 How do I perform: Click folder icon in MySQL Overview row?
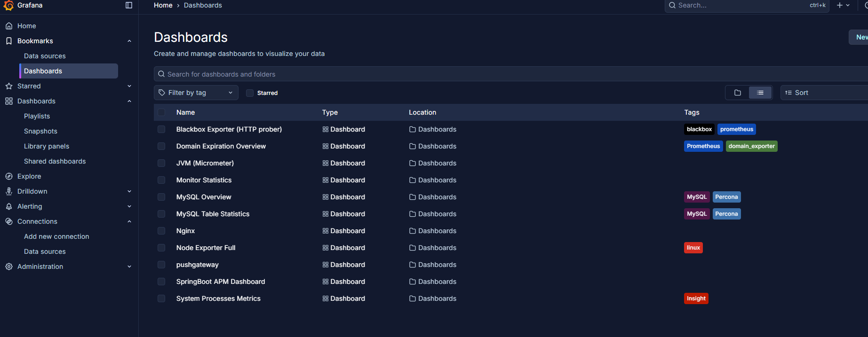pyautogui.click(x=413, y=197)
